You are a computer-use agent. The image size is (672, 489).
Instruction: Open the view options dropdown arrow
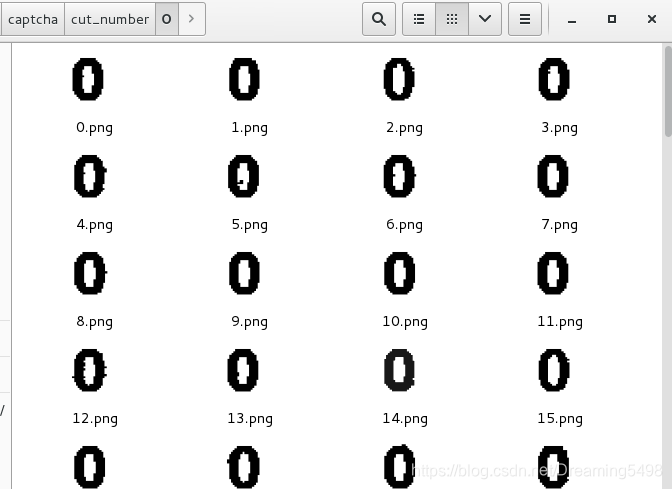coord(485,19)
